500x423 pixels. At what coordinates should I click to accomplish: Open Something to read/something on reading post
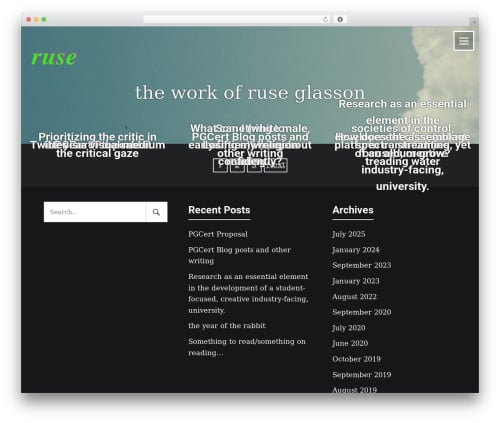click(247, 347)
